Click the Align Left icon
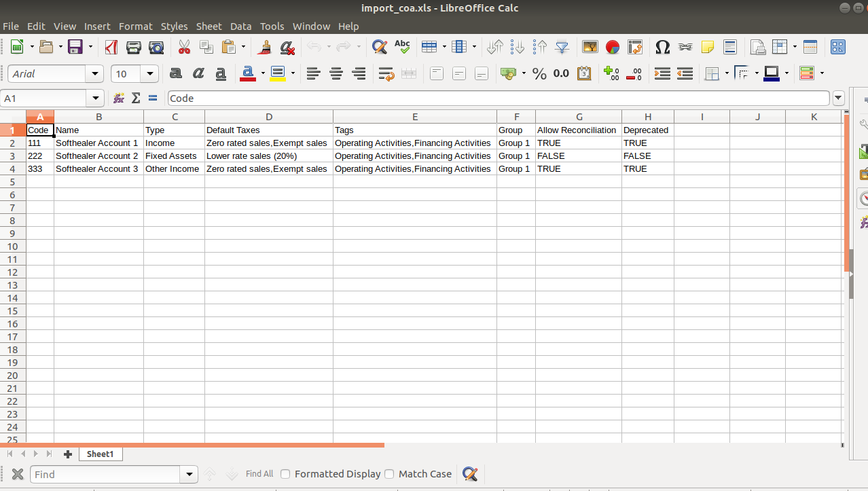 (x=313, y=73)
